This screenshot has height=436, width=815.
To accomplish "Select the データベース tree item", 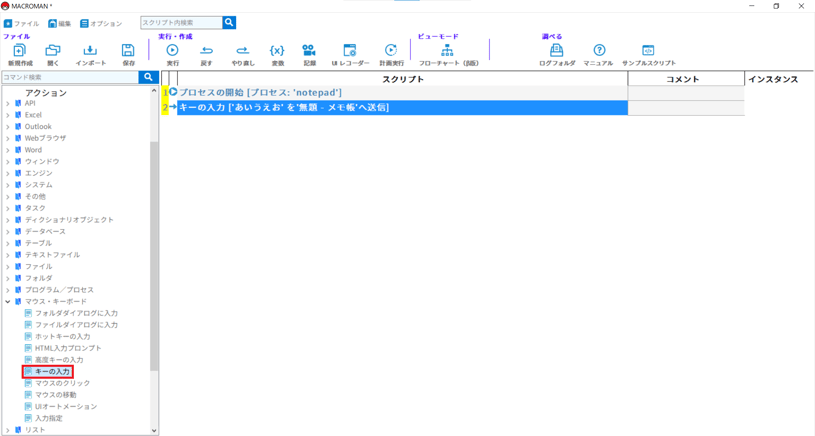I will tap(45, 231).
